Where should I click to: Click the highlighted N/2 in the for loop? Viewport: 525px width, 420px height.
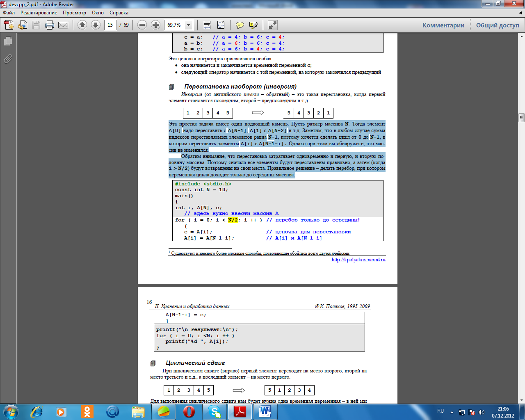[233, 220]
